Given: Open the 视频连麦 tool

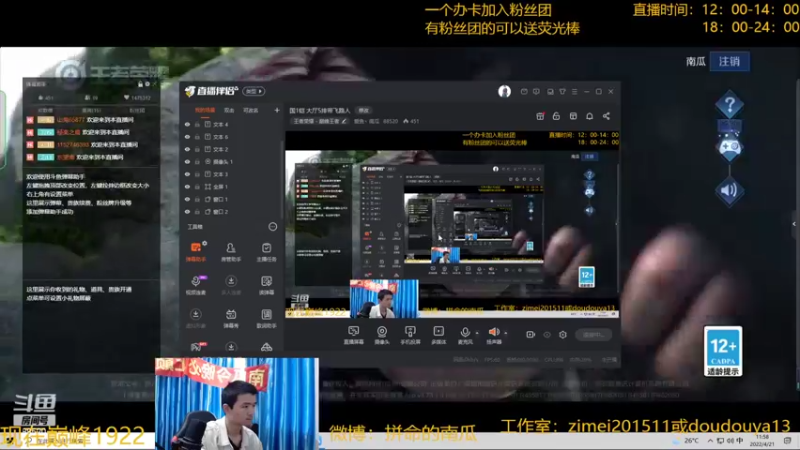Looking at the screenshot, I should coord(196,285).
